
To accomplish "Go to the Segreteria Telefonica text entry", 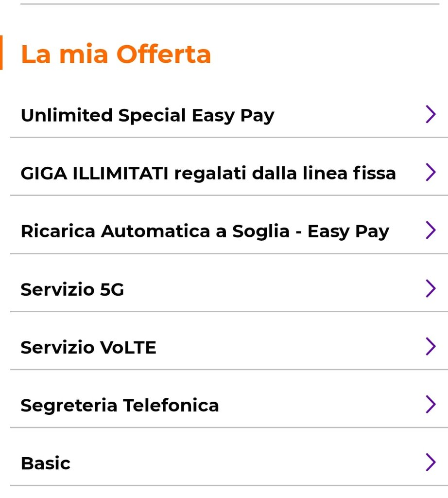I will coord(120,406).
